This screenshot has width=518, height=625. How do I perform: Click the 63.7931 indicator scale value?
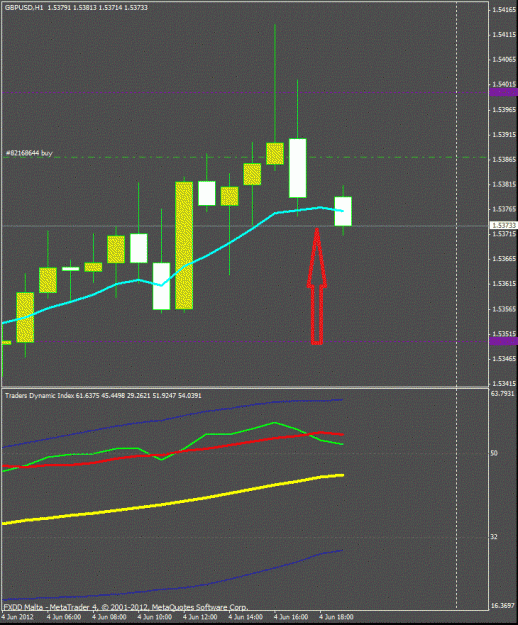pos(502,393)
